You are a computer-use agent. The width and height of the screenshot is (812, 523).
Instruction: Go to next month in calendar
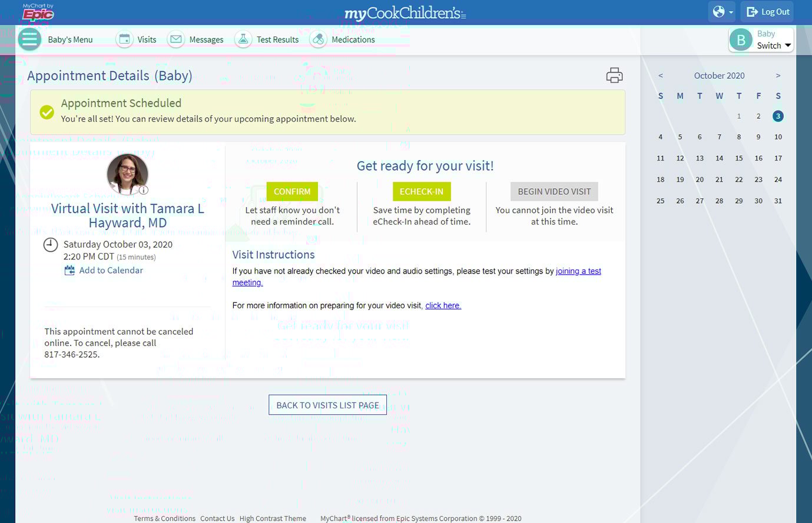778,75
